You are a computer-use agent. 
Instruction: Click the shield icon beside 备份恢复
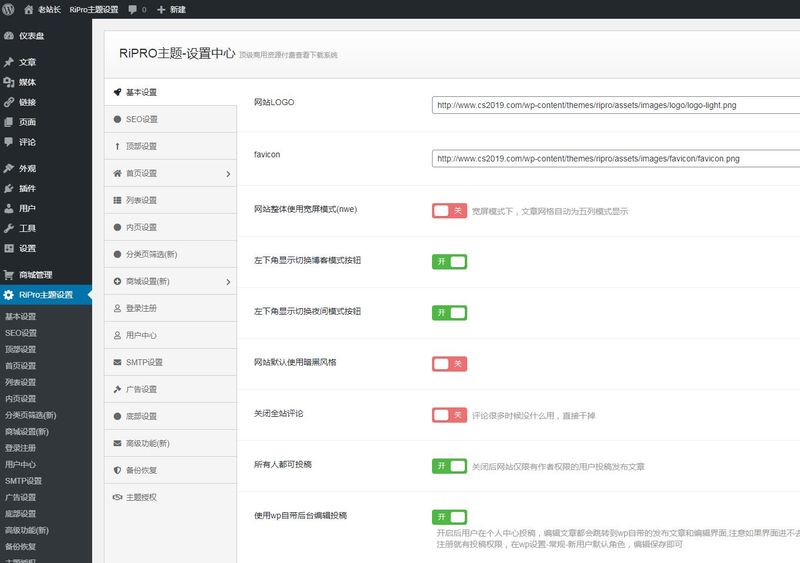tap(117, 470)
